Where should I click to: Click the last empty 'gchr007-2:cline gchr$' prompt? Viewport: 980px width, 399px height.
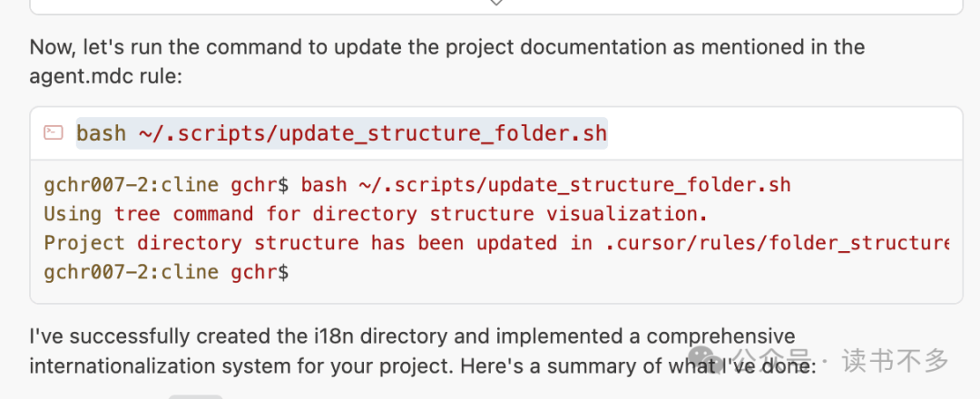coord(166,271)
